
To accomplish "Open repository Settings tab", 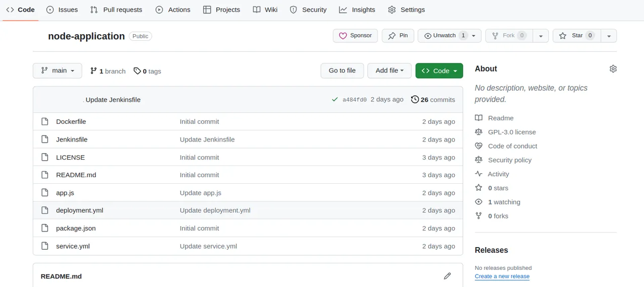I will 407,10.
